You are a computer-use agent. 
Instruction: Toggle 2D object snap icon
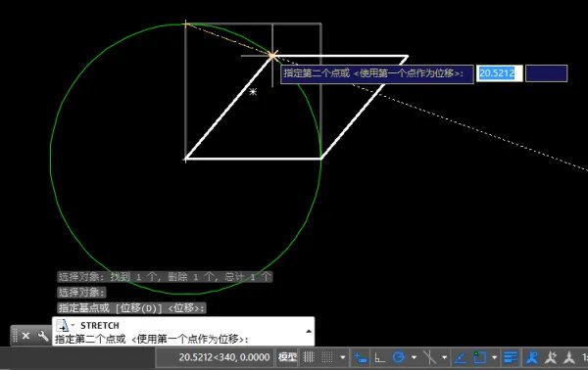pyautogui.click(x=479, y=357)
